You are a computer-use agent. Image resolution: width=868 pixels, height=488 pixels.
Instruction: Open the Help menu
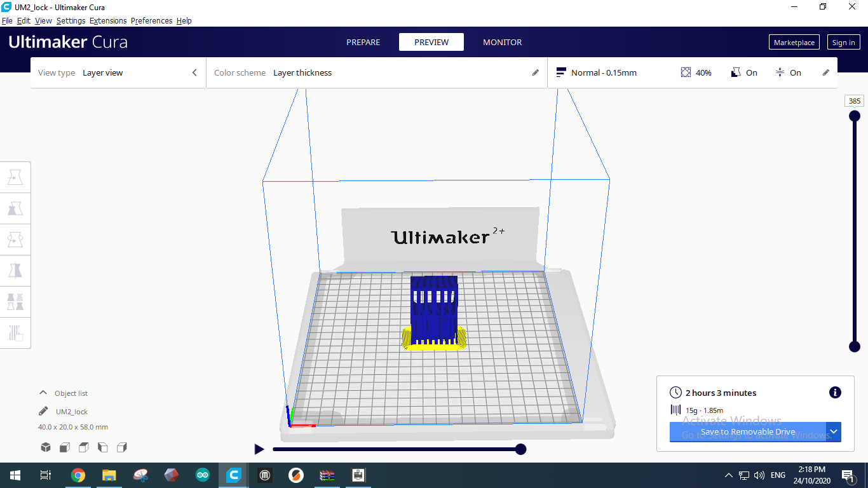(x=184, y=21)
